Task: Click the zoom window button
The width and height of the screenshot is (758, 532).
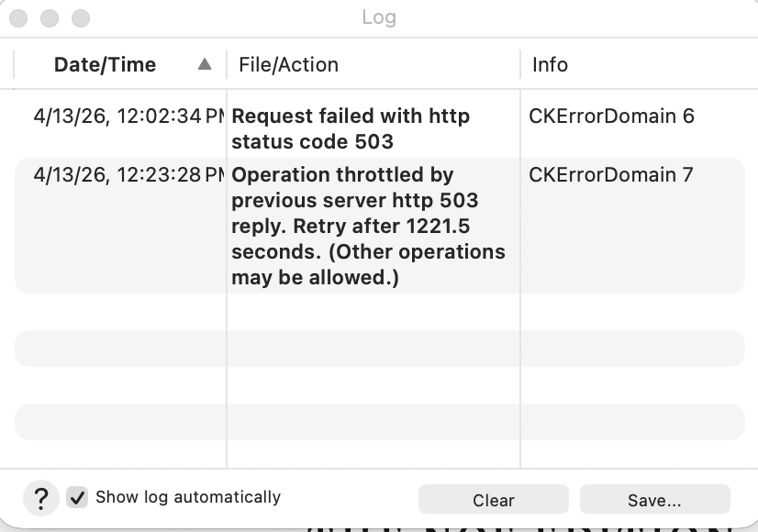Action: tap(81, 18)
